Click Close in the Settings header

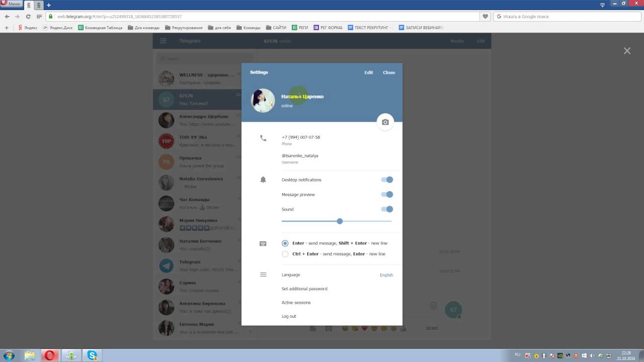389,72
